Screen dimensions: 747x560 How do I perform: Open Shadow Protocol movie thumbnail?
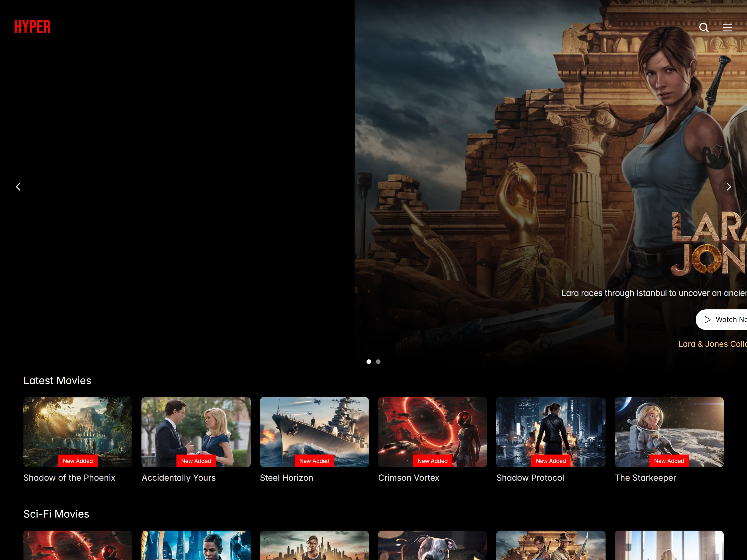point(551,432)
